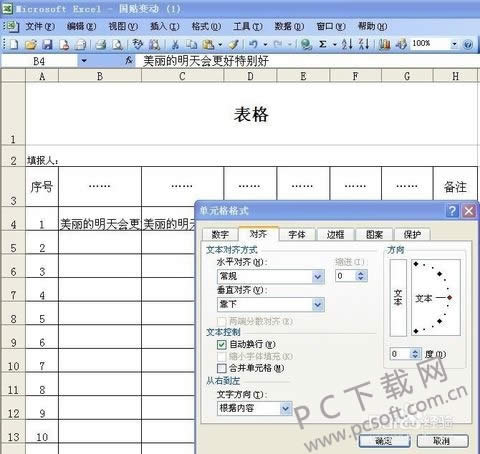This screenshot has height=454, width=480.
Task: Click the Name Box showing B4
Action: pyautogui.click(x=39, y=61)
